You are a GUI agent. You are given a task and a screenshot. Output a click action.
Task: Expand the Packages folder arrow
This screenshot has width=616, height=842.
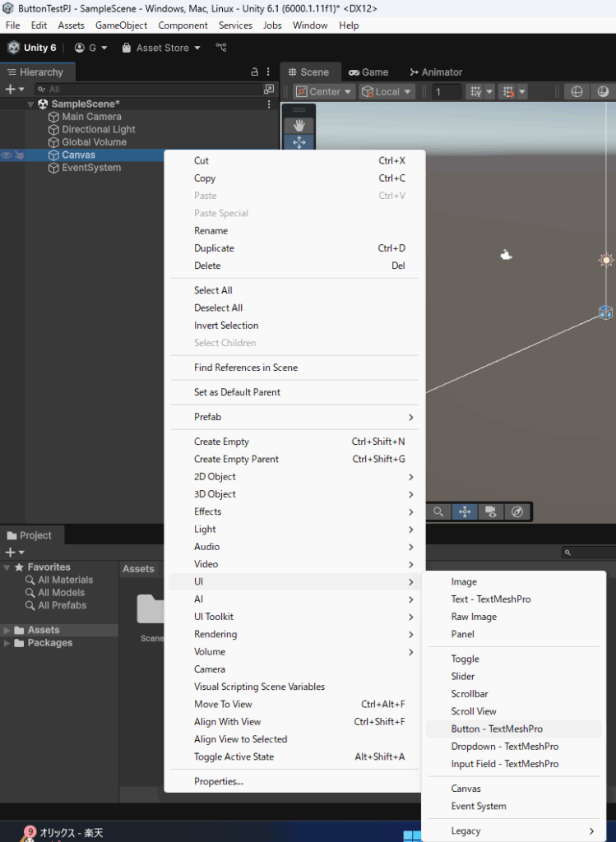click(7, 643)
